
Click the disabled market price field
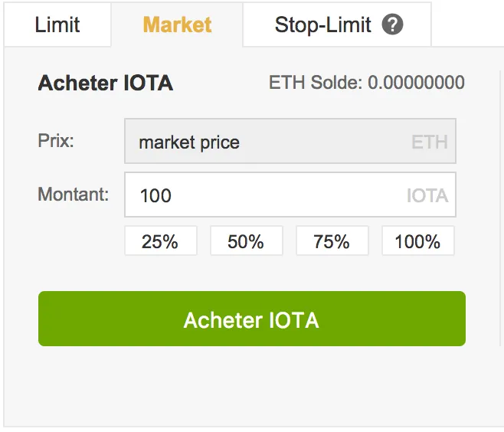[x=290, y=141]
